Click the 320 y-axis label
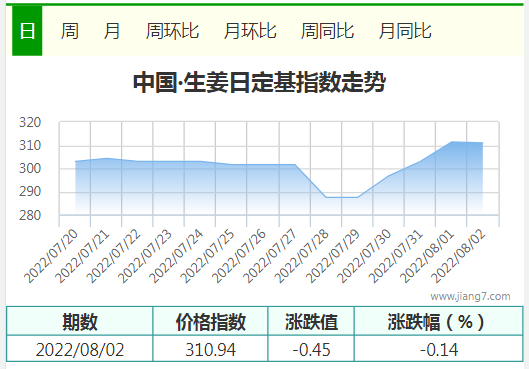The height and width of the screenshot is (369, 529). [30, 122]
